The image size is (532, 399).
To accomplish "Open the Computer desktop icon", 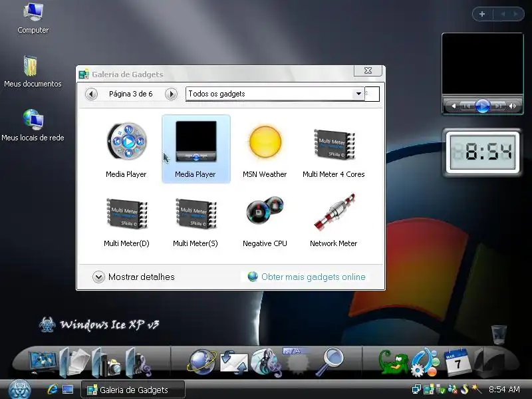I will 33,19.
